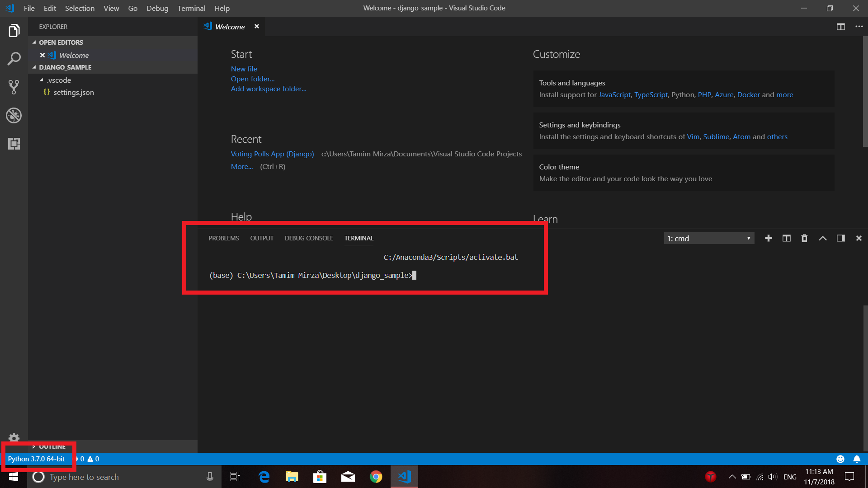Open the Selection menu
This screenshot has width=868, height=488.
coord(80,8)
